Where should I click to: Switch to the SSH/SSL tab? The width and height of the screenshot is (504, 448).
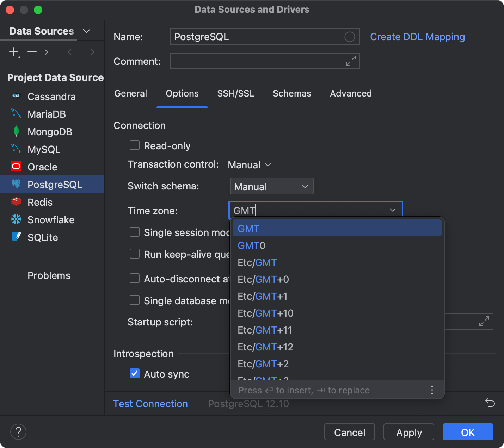[235, 93]
